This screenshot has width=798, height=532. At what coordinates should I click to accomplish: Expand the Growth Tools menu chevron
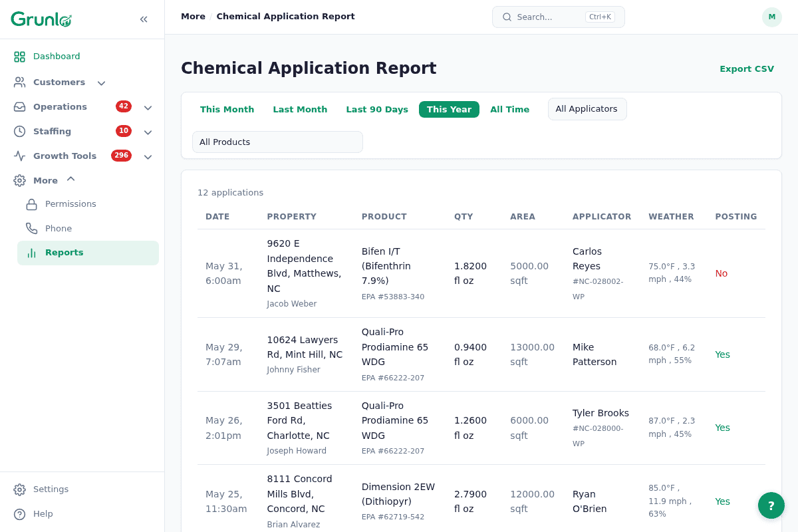[148, 157]
